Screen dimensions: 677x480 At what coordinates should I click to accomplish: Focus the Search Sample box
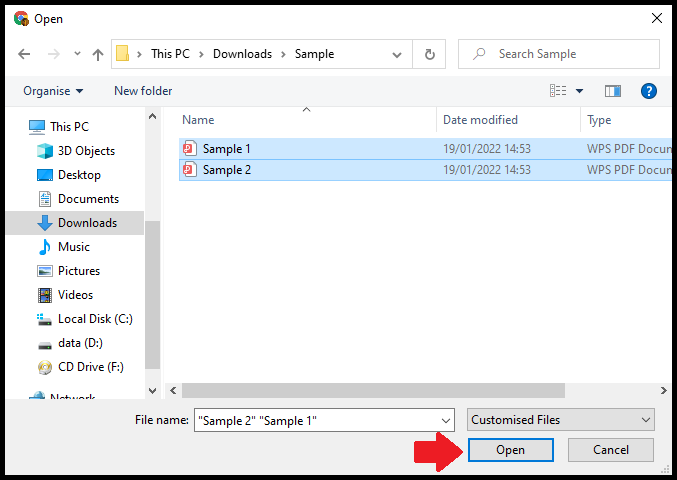(559, 54)
